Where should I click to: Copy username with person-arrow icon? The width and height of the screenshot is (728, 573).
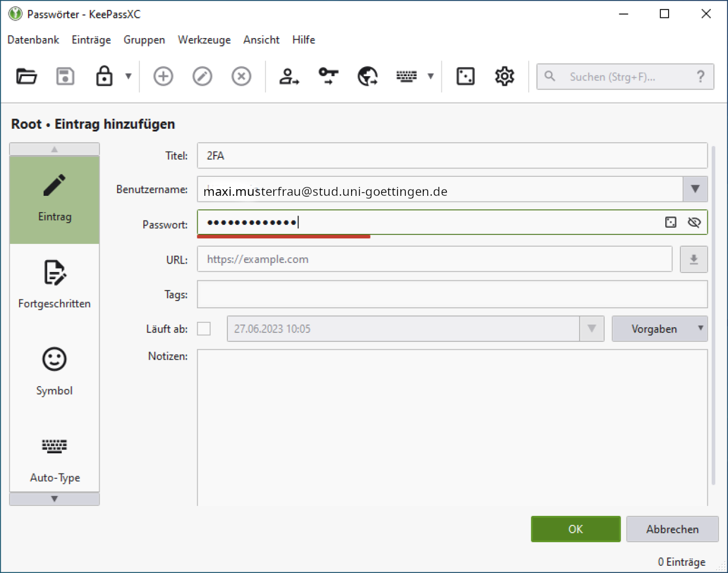(x=289, y=76)
